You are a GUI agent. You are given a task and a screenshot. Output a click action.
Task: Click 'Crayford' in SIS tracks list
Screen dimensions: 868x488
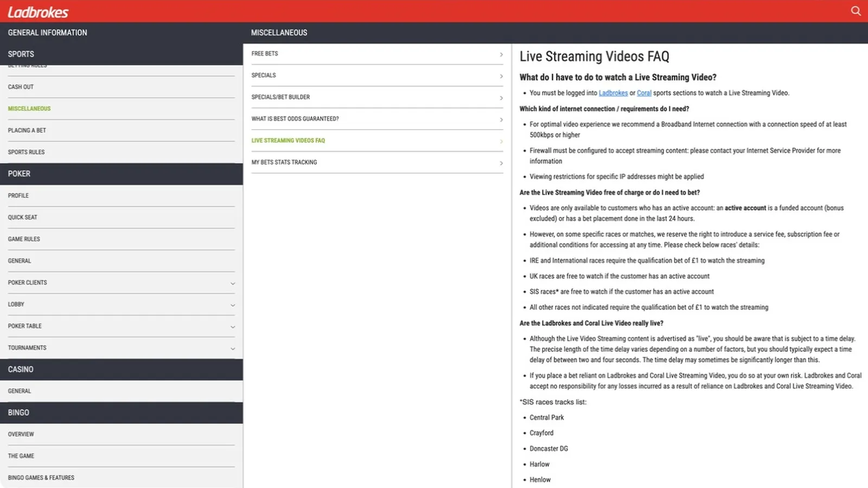(x=541, y=433)
